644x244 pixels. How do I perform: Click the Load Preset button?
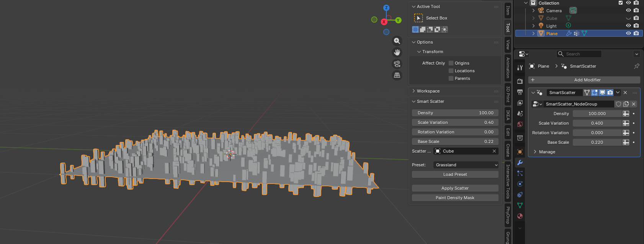pyautogui.click(x=455, y=174)
